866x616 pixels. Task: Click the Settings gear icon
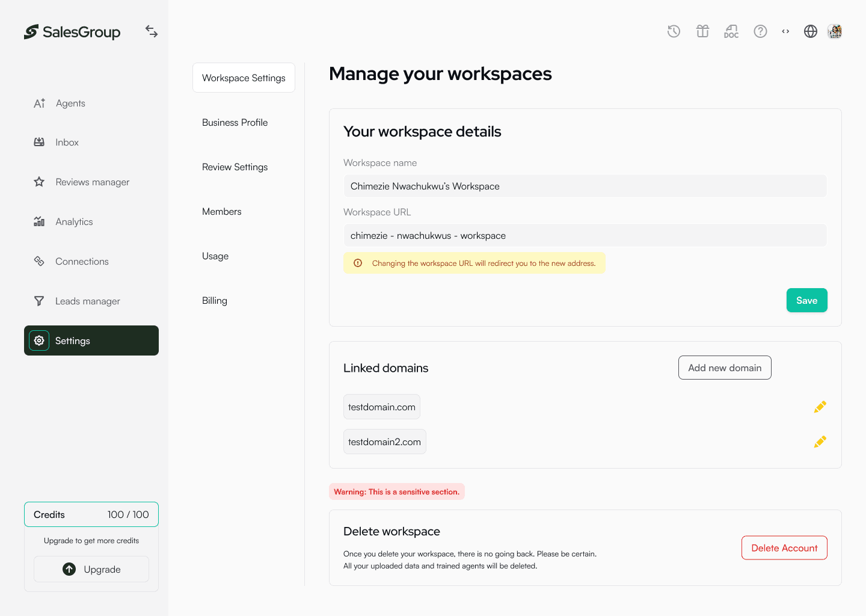click(39, 340)
